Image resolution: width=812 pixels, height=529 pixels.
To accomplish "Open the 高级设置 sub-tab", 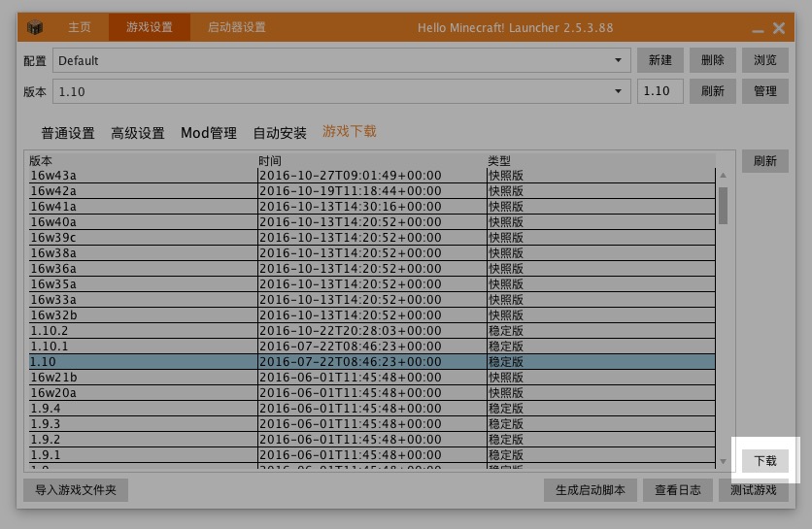I will tap(138, 133).
